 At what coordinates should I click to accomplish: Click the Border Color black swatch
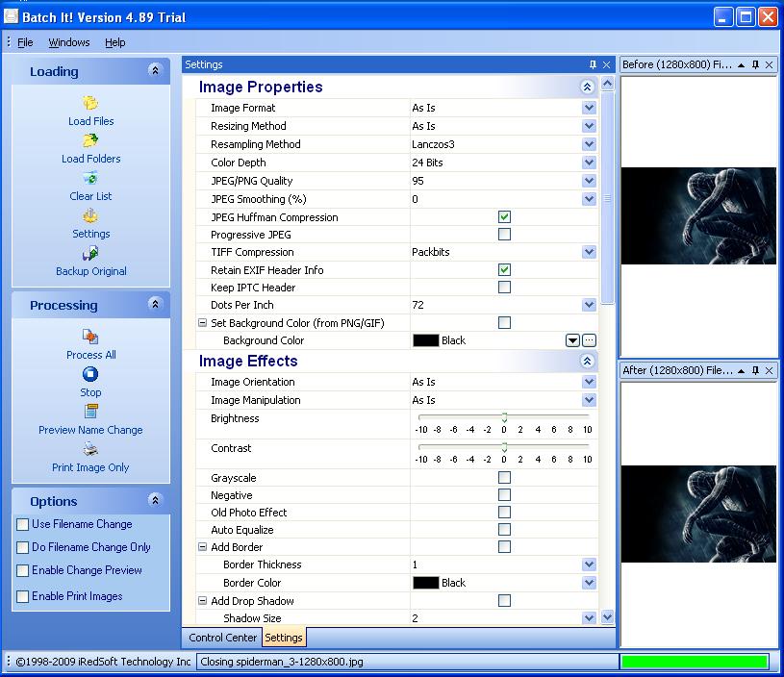point(426,583)
